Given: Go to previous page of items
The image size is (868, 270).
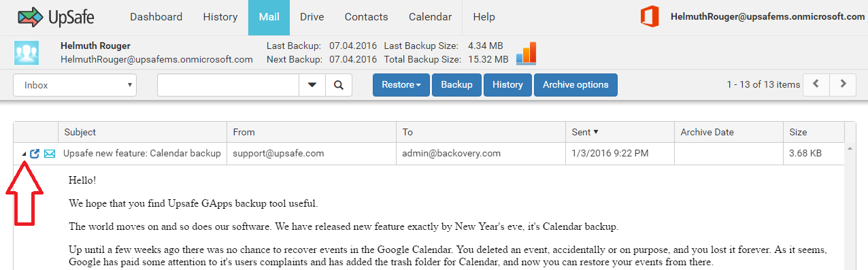Looking at the screenshot, I should click(816, 84).
